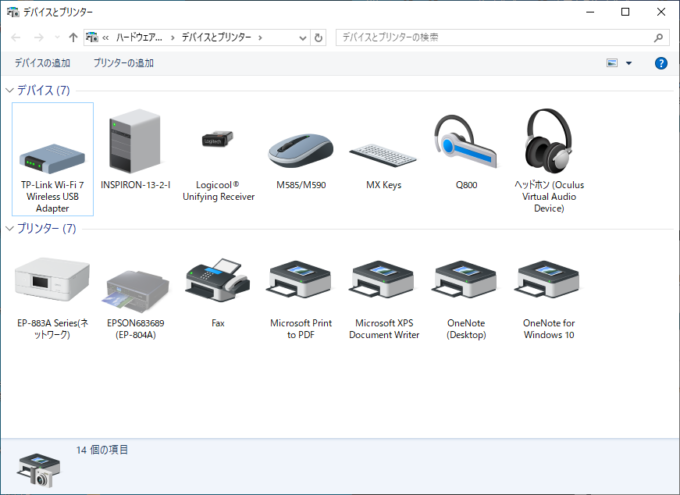Open the recent locations dropdown arrow
Image resolution: width=680 pixels, height=495 pixels.
click(x=57, y=38)
